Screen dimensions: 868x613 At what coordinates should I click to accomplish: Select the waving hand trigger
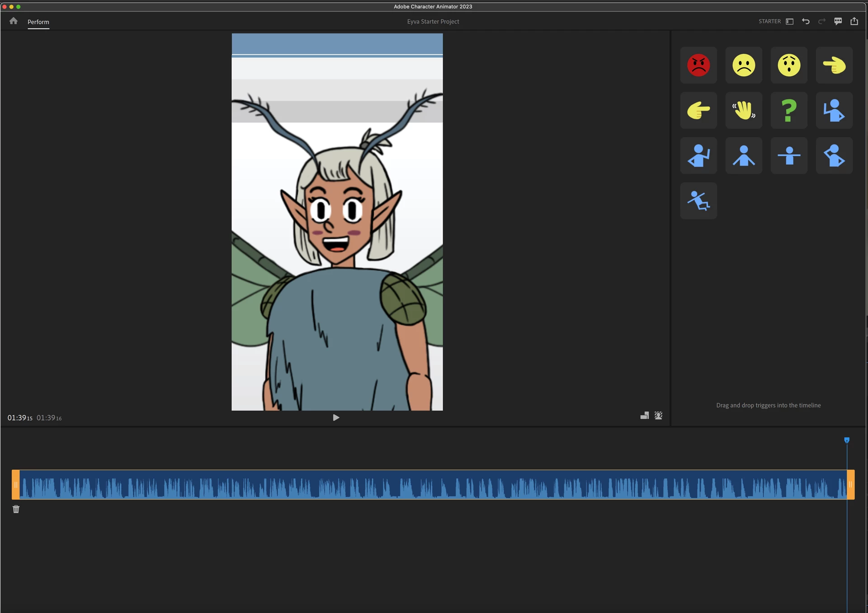pos(744,111)
